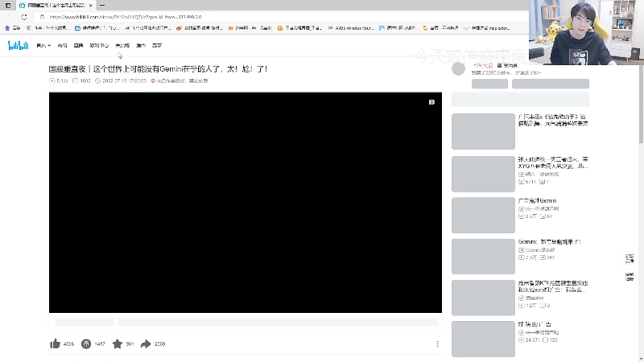
Task: Add video to favorites with star icon
Action: 118,344
